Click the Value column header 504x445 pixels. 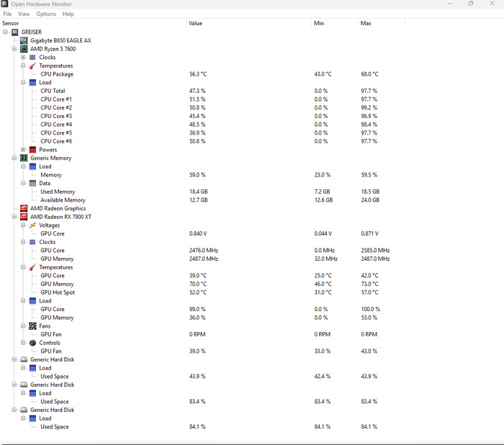[x=249, y=23]
